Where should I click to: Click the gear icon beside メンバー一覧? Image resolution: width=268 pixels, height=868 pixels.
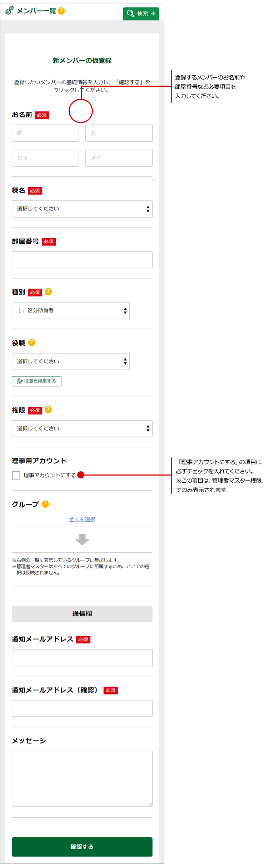10,11
